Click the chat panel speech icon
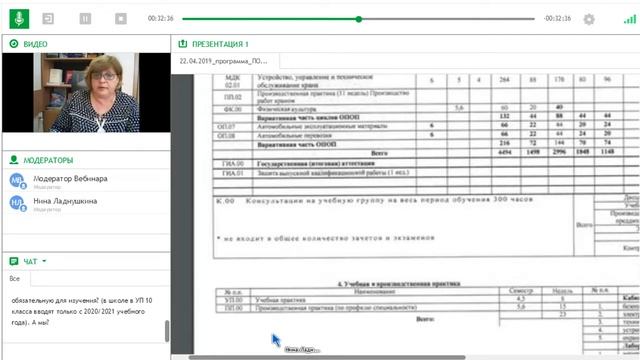This screenshot has height=360, width=640. [14, 261]
